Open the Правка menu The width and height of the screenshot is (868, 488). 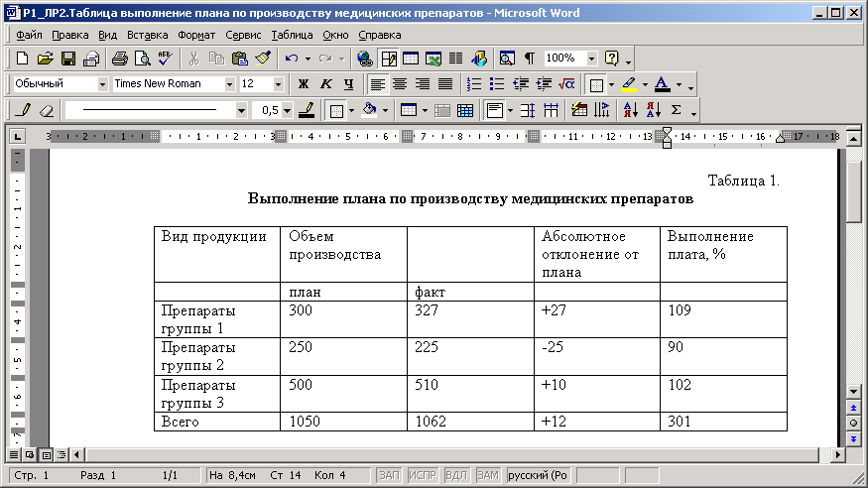coord(69,35)
